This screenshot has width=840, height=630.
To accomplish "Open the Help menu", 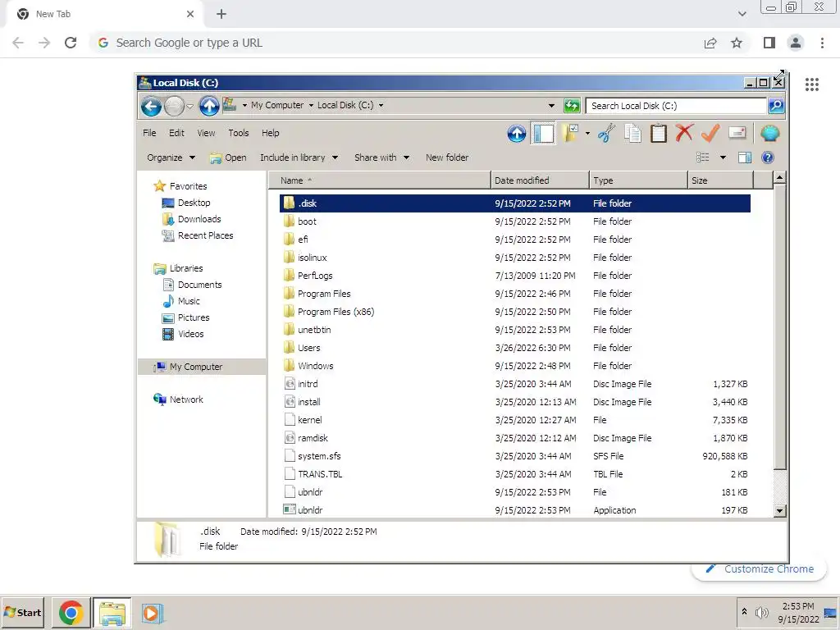I will pos(270,133).
